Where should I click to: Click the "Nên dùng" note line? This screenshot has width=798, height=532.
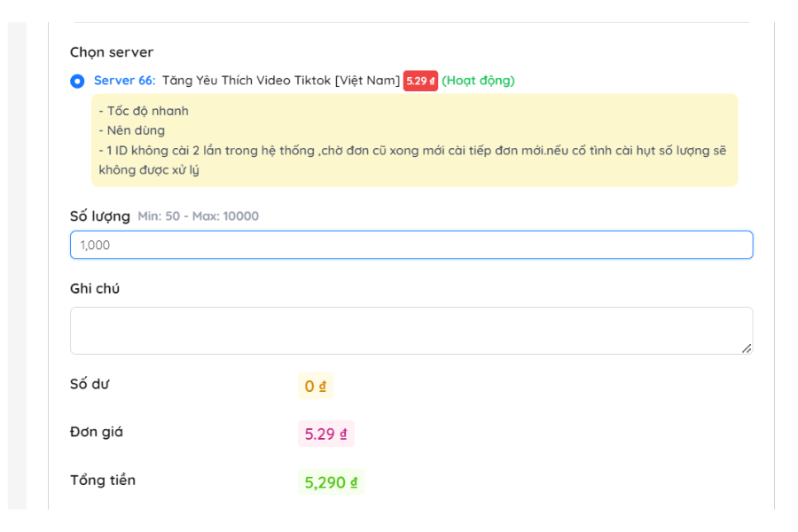pyautogui.click(x=132, y=130)
